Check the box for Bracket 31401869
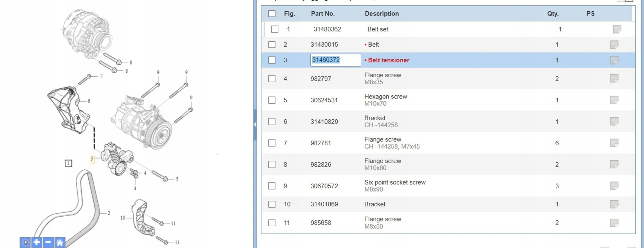 (x=272, y=204)
